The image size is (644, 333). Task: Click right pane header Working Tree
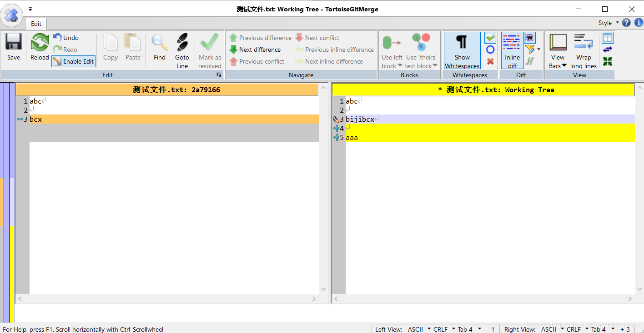483,89
